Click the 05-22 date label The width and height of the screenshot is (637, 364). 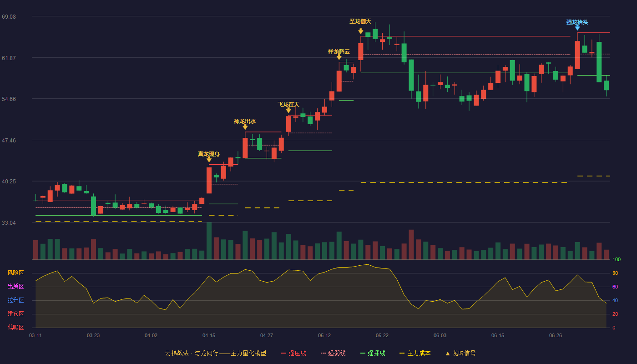[x=382, y=335]
